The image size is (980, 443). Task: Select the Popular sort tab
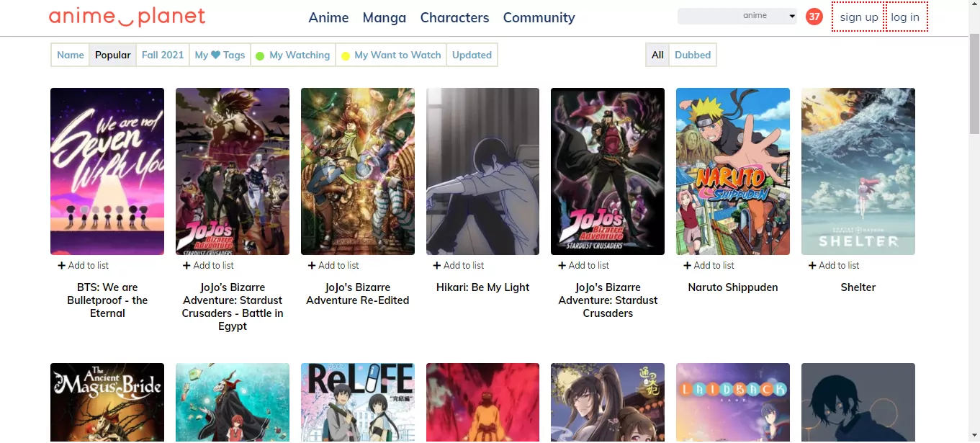coord(113,55)
